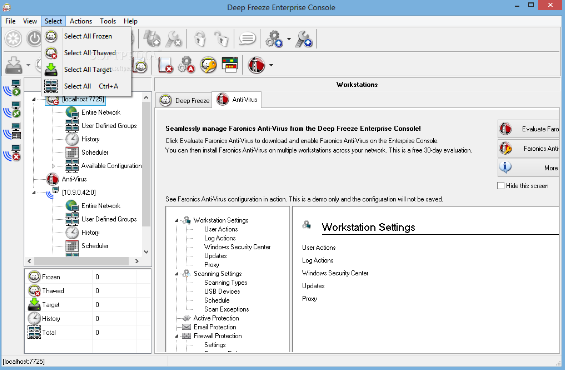565x370 pixels.
Task: Choose Select All Target from the menu
Action: coord(86,69)
